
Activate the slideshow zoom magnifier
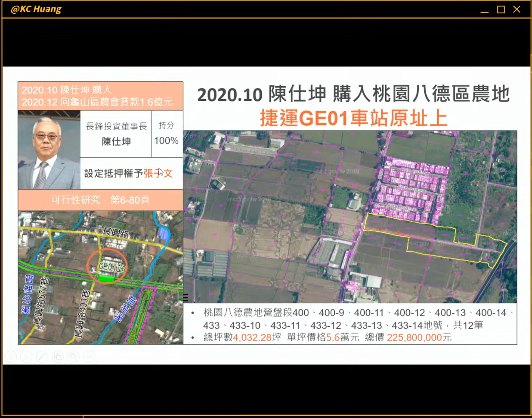[x=74, y=356]
